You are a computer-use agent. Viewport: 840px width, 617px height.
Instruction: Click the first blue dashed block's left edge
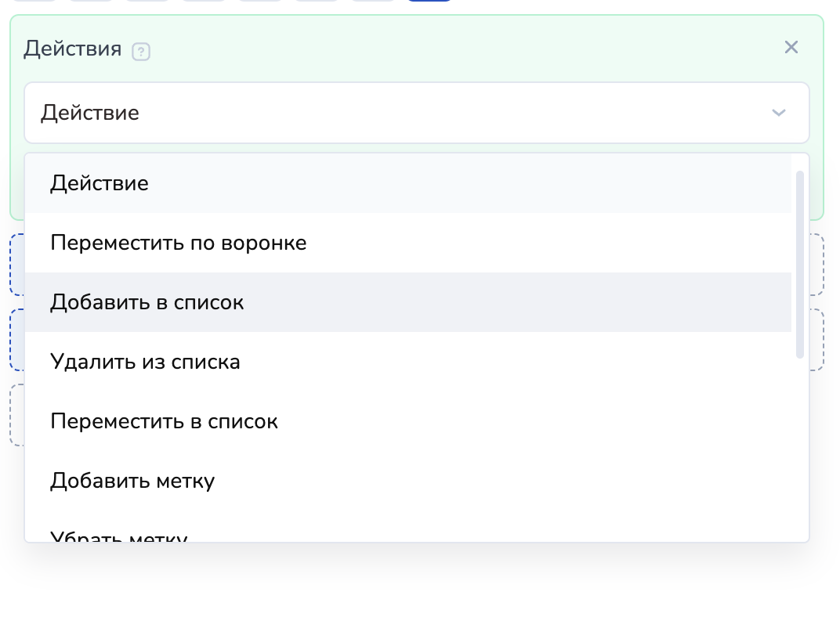tap(16, 265)
